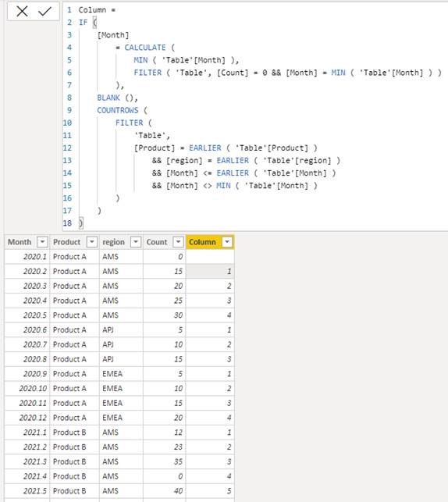Click the Count cell 25 in row 2020.4
The height and width of the screenshot is (502, 448).
164,301
